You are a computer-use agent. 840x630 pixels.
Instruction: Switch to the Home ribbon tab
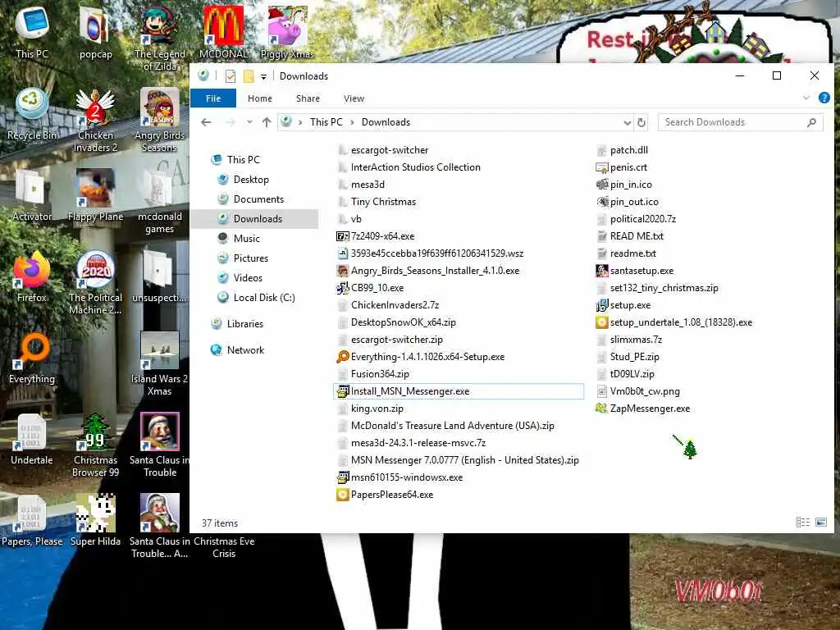[260, 98]
